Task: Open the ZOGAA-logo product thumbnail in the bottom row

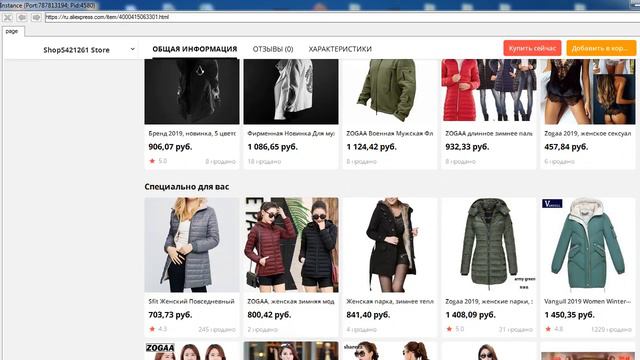Action: (x=192, y=351)
